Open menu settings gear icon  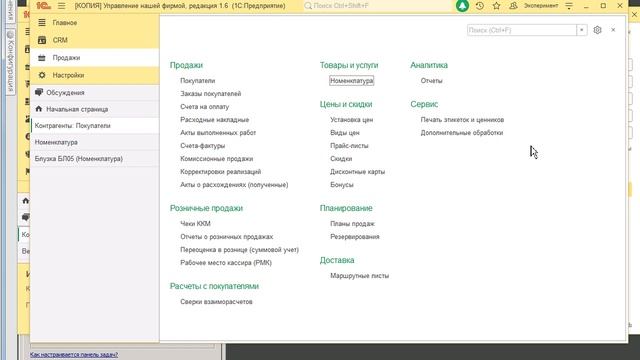[597, 30]
